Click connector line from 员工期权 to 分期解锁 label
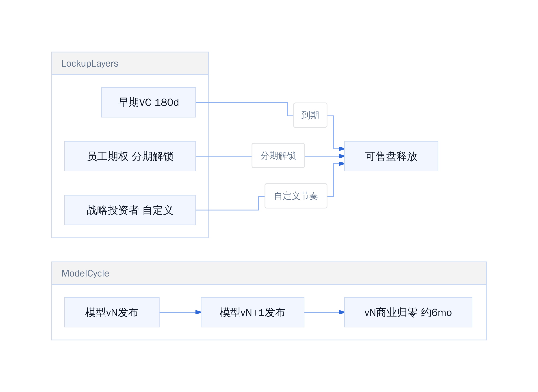 click(224, 156)
